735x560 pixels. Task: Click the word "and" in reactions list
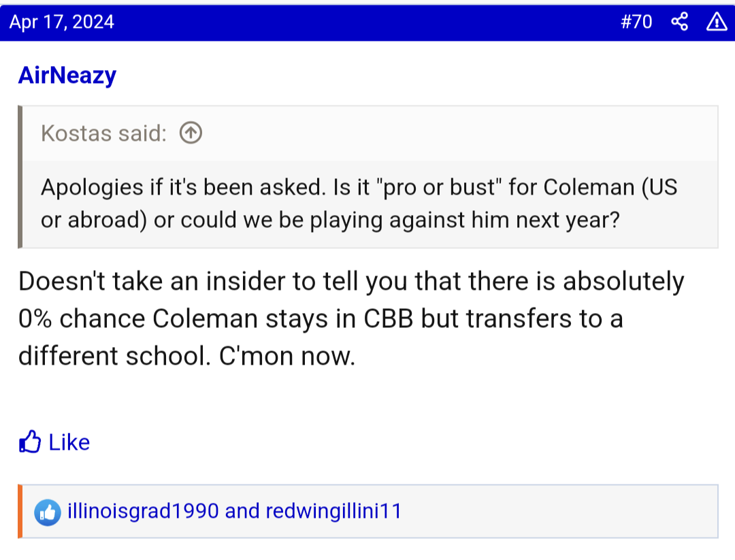[x=242, y=511]
